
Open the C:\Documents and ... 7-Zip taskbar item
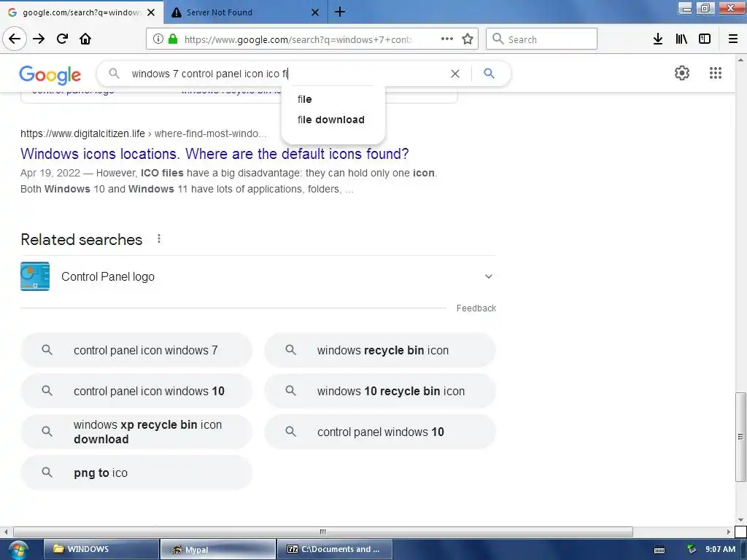tap(335, 549)
